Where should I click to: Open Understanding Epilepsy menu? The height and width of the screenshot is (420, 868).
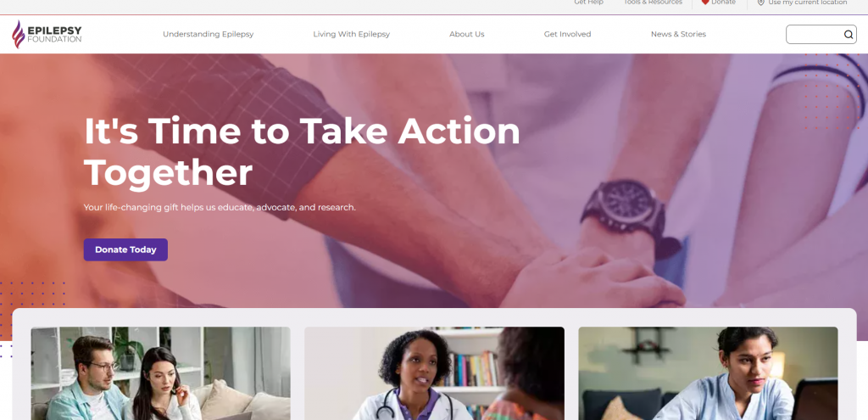(x=209, y=34)
